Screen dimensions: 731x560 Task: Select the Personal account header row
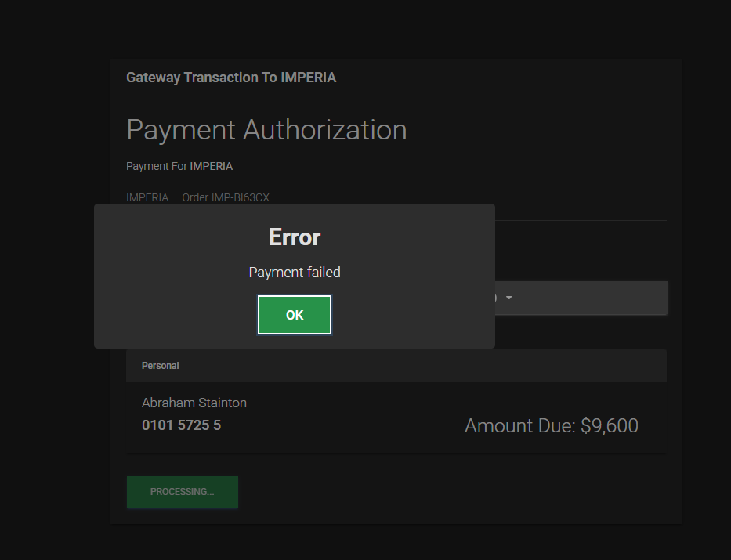point(396,366)
